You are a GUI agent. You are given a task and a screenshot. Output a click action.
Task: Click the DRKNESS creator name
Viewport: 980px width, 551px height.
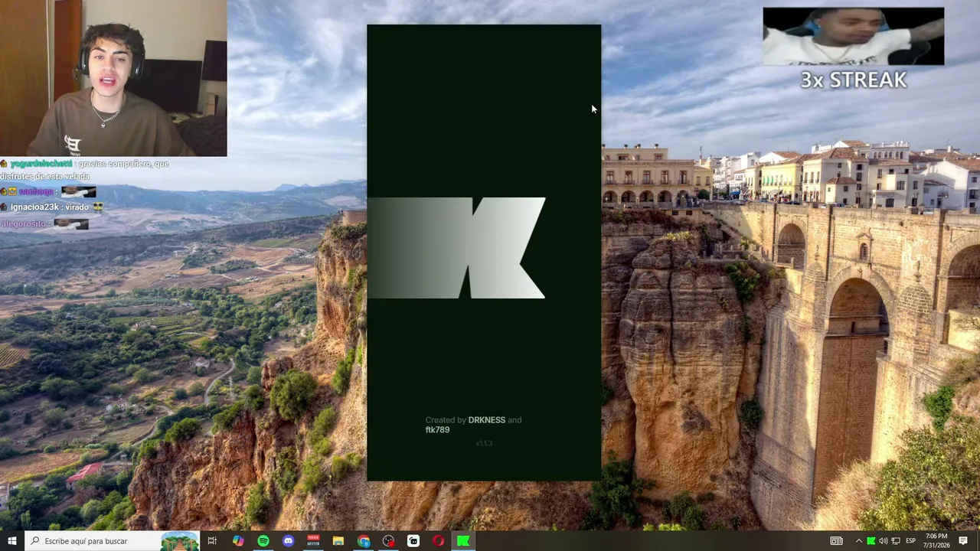pos(487,420)
